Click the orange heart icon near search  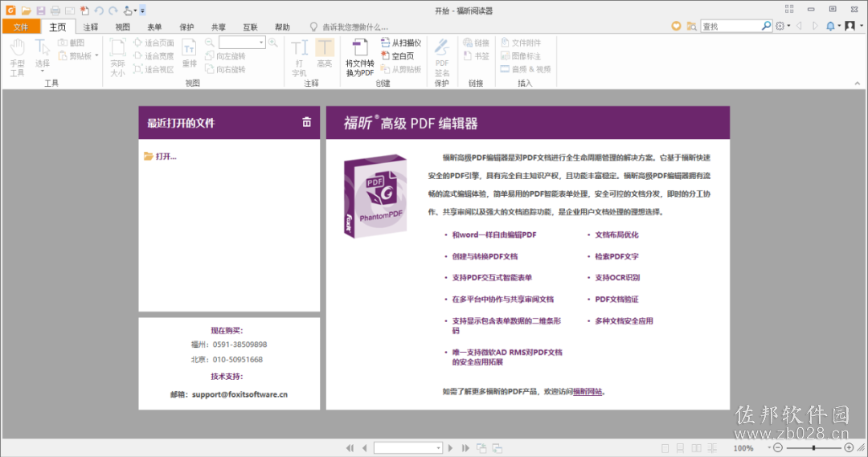pyautogui.click(x=676, y=26)
